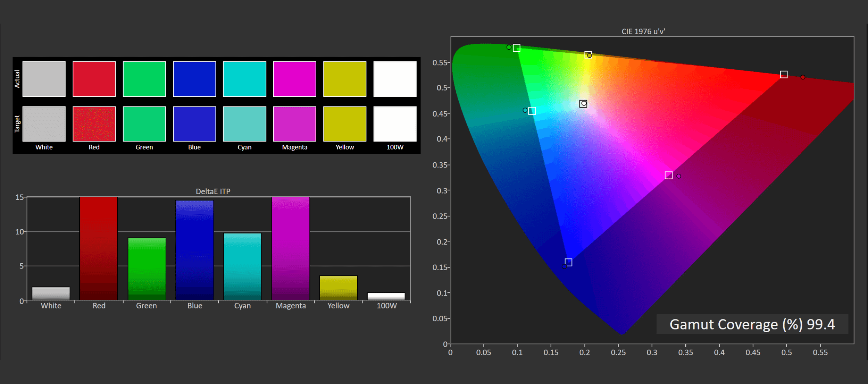Image resolution: width=868 pixels, height=384 pixels.
Task: Click the "15" value on DeltaE y-axis
Action: click(19, 197)
